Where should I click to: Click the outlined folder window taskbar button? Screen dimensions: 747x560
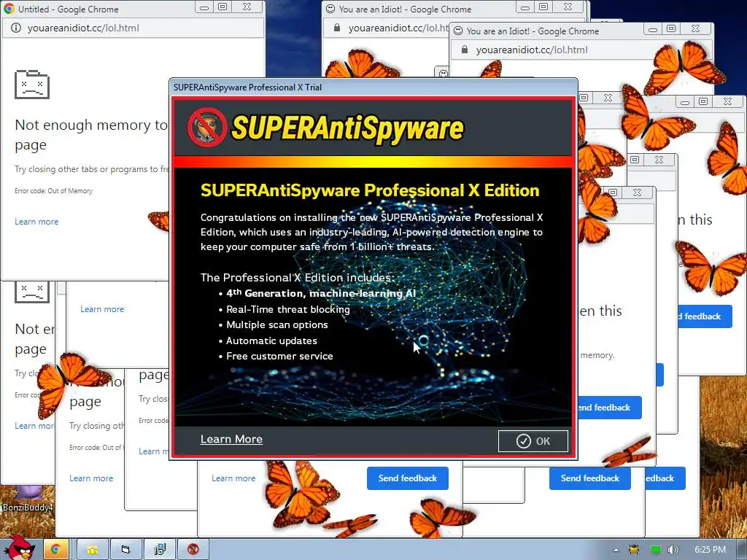click(125, 550)
